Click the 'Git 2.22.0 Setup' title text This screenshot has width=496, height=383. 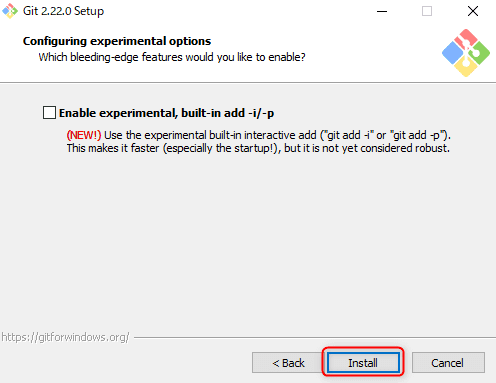pyautogui.click(x=63, y=11)
